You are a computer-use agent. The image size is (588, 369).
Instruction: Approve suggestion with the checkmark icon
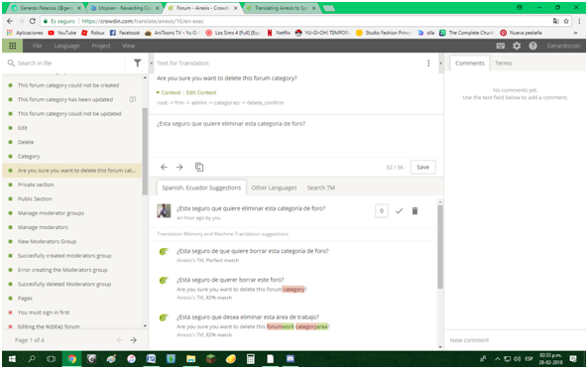(399, 211)
